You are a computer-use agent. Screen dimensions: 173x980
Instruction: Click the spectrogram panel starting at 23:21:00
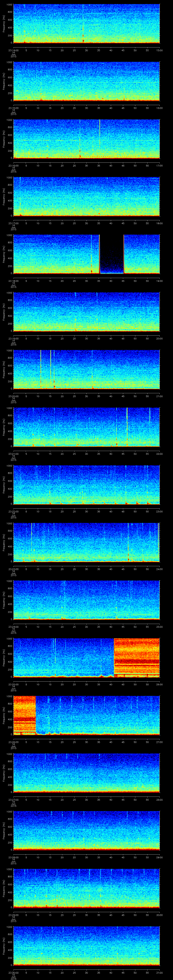point(86,427)
